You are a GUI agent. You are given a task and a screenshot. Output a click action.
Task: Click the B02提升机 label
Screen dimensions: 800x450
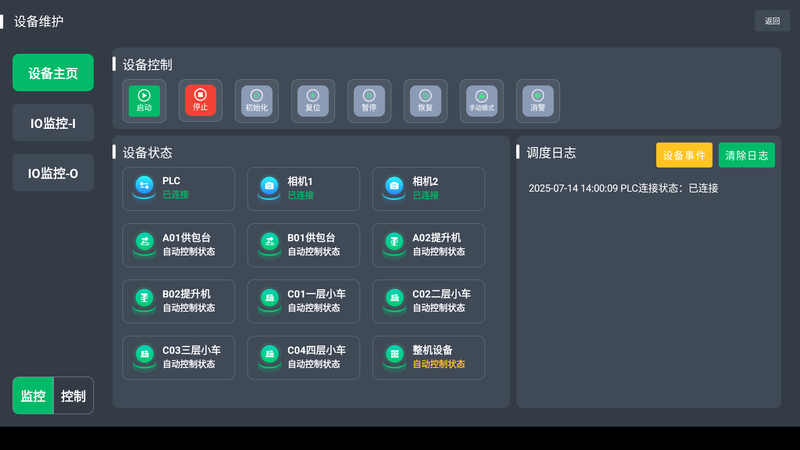click(187, 294)
